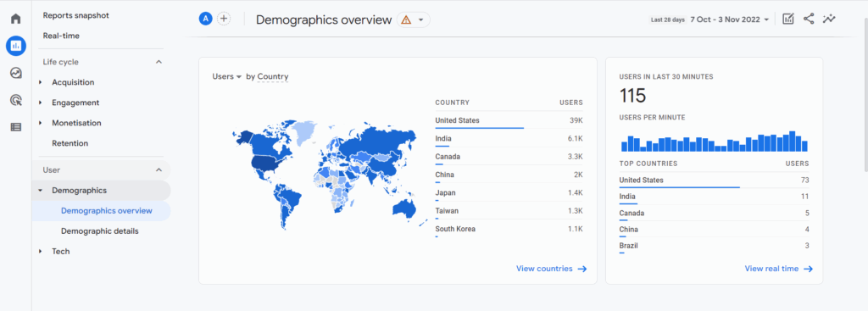Open the date range dropdown arrow
868x311 pixels.
(766, 19)
